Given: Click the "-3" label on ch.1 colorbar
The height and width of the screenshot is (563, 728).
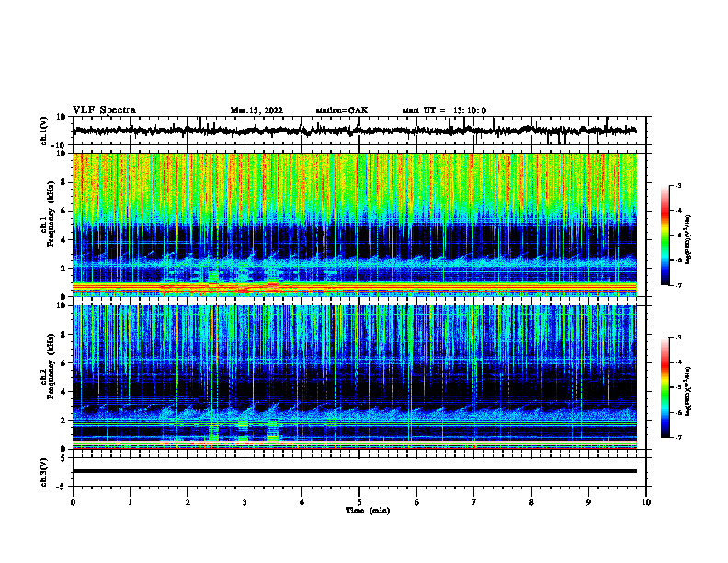Looking at the screenshot, I should [x=678, y=185].
